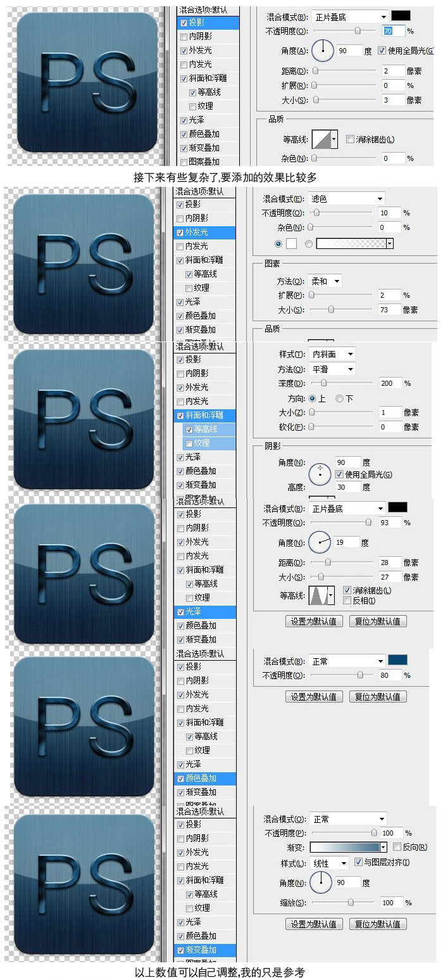Click the opacity field showing 70
Screen dimensions: 443x980
394,30
